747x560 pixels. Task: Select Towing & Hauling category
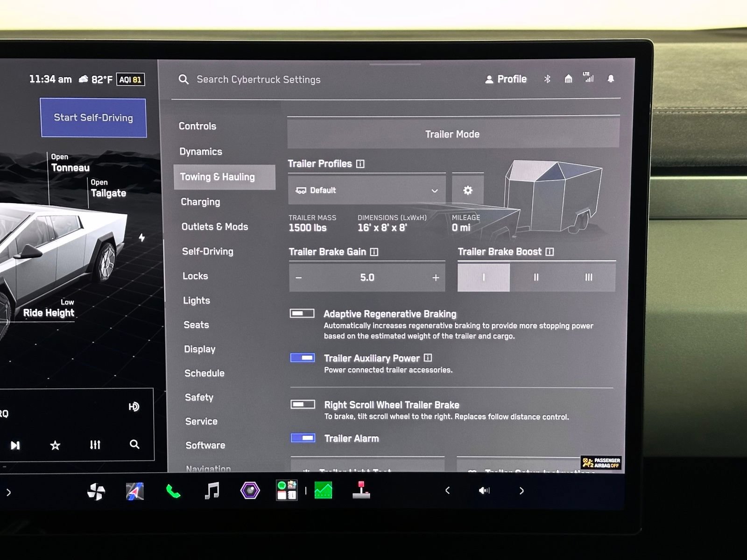click(224, 177)
